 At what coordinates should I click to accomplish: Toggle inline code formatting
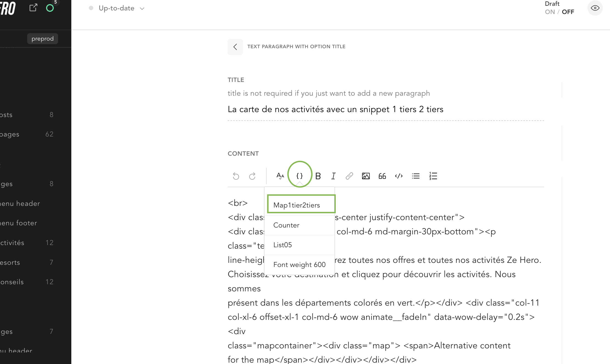click(399, 176)
